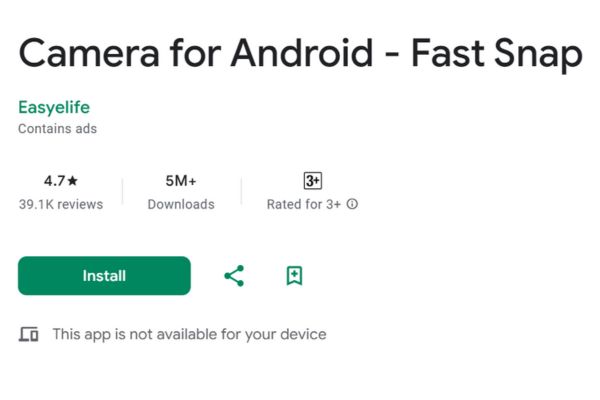The width and height of the screenshot is (600, 400).
Task: Click the "Rated for 3+" text
Action: click(303, 204)
